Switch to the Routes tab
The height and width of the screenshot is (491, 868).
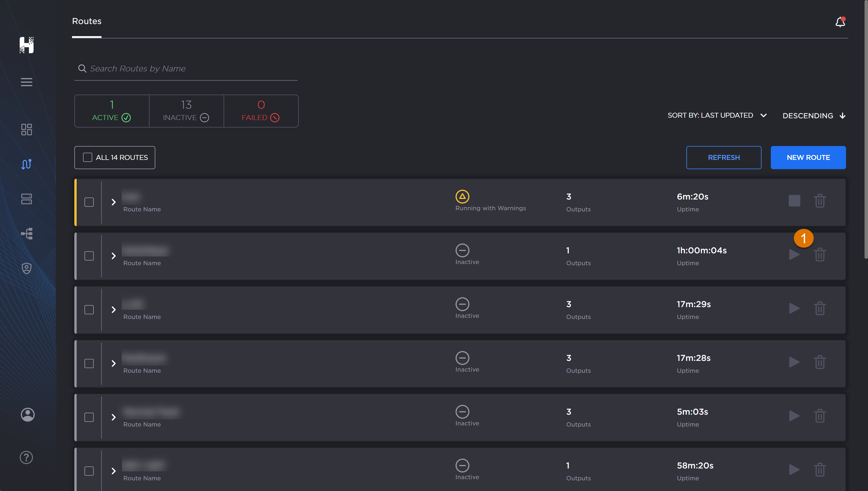tap(86, 21)
